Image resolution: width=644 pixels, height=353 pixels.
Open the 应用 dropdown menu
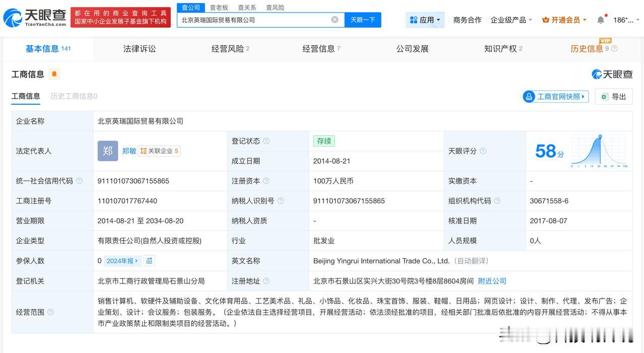425,20
